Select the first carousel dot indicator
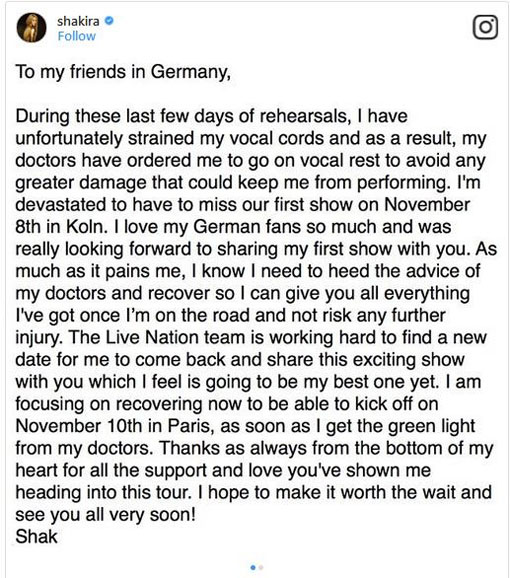This screenshot has height=578, width=510. tap(253, 567)
